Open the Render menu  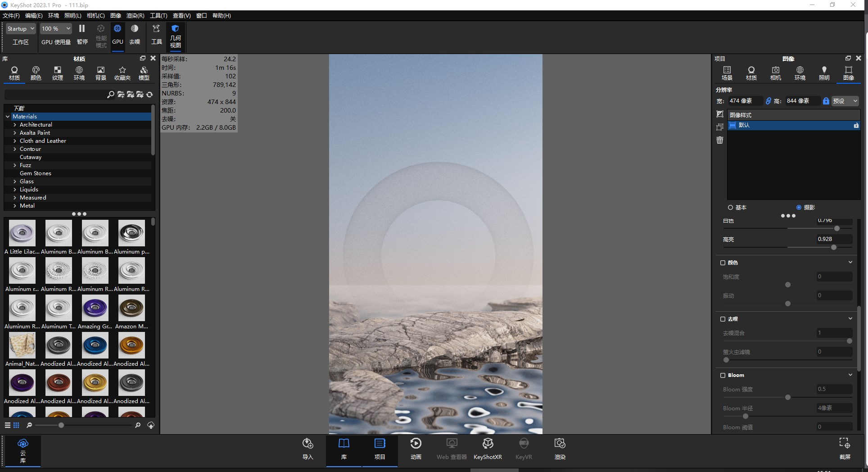coord(136,16)
